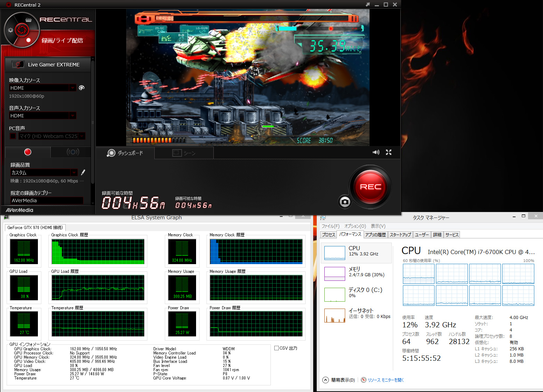This screenshot has height=392, width=543.
Task: Switch to the record mode tab with red dot
Action: 28,152
